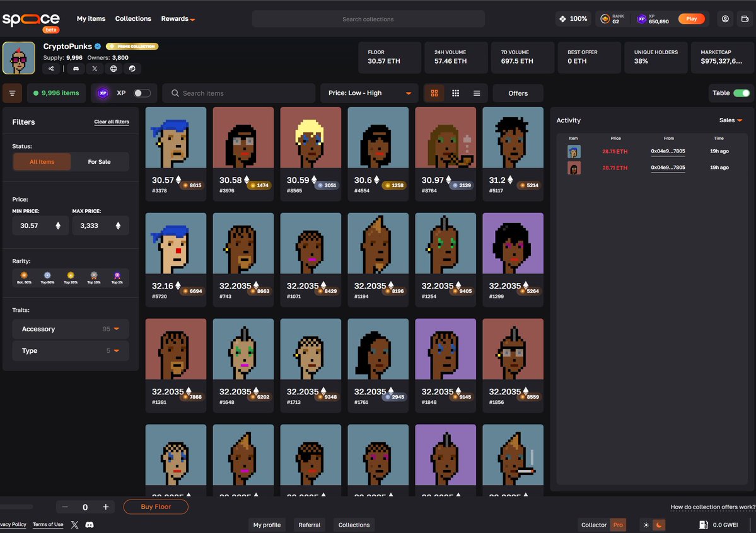Open the collection's Discord

coord(76,68)
